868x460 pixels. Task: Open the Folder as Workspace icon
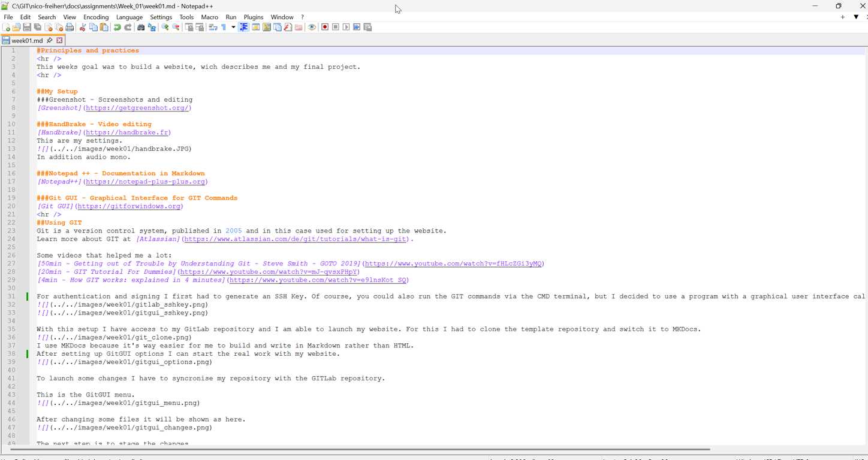coord(299,27)
